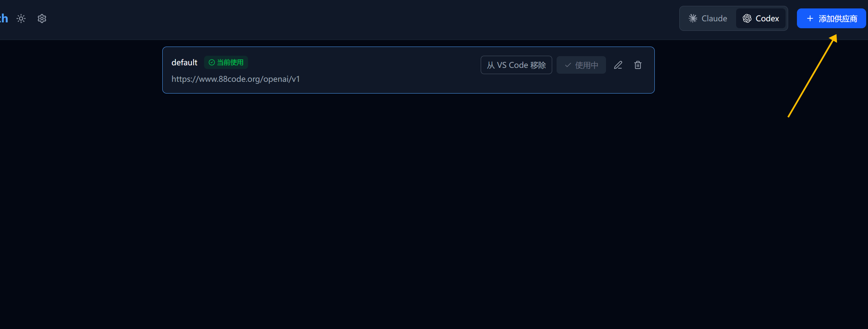The width and height of the screenshot is (868, 329).
Task: Edit the default provider with pencil icon
Action: [x=618, y=65]
